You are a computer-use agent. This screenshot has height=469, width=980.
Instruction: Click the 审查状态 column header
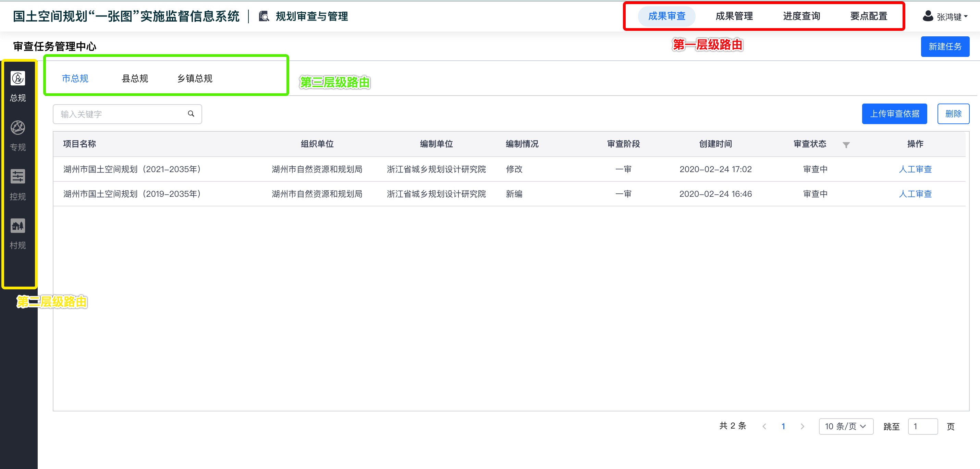810,144
